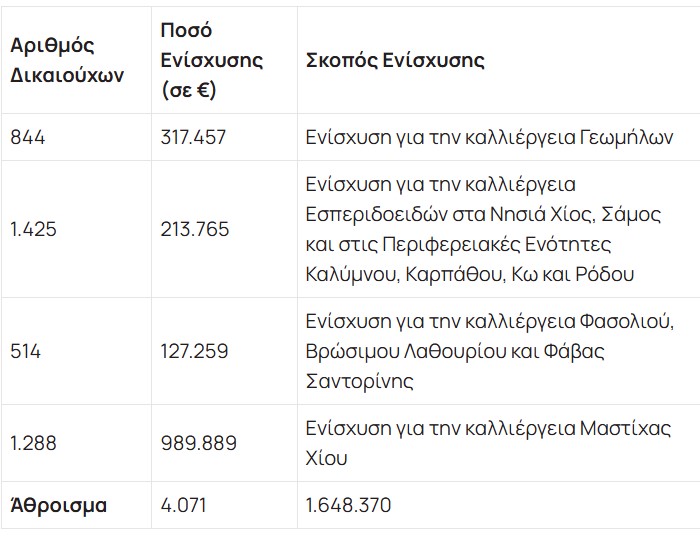The width and height of the screenshot is (700, 540).
Task: Click the beneficiaries value 1.425
Action: tap(33, 229)
